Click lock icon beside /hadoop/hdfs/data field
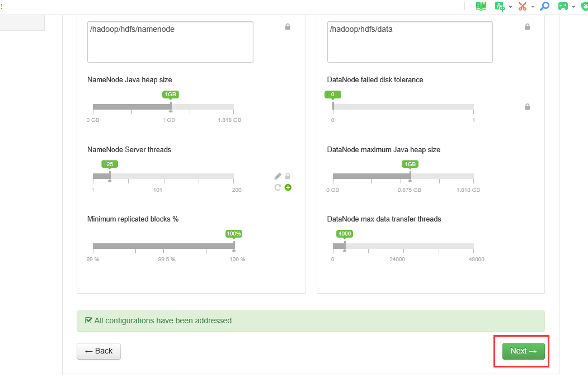This screenshot has height=377, width=588. 527,27
